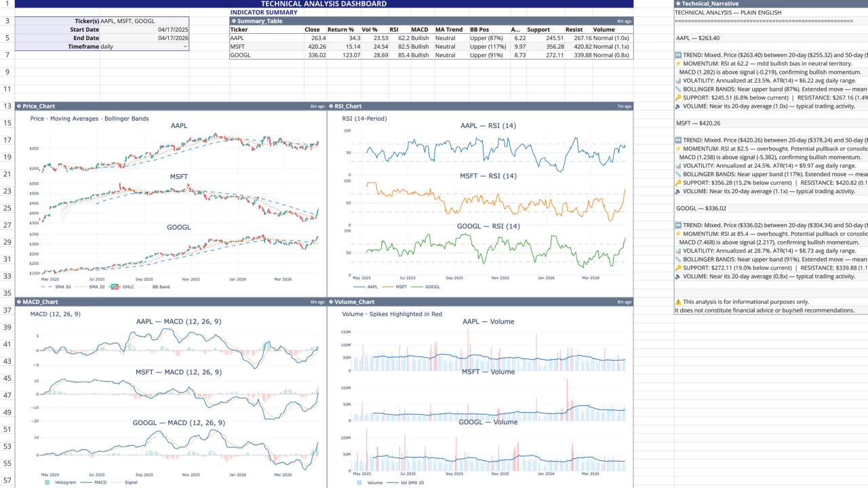The image size is (868, 488).
Task: Click the Technical_Narrative panel diamond icon
Action: (x=678, y=3)
